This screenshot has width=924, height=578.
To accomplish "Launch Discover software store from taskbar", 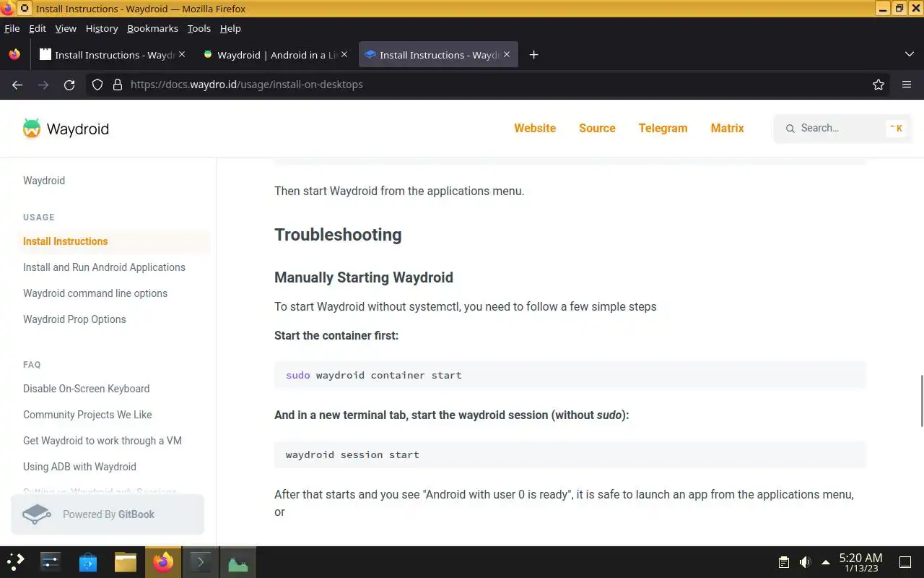I will [87, 562].
